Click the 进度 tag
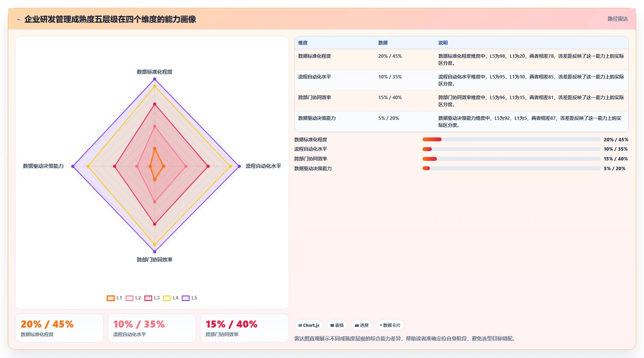Image resolution: width=644 pixels, height=358 pixels. 362,325
